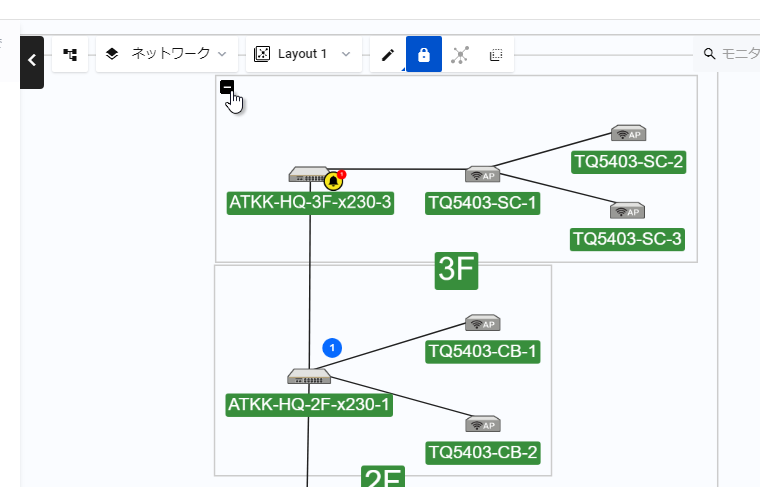Click the node topology layout icon

(460, 54)
